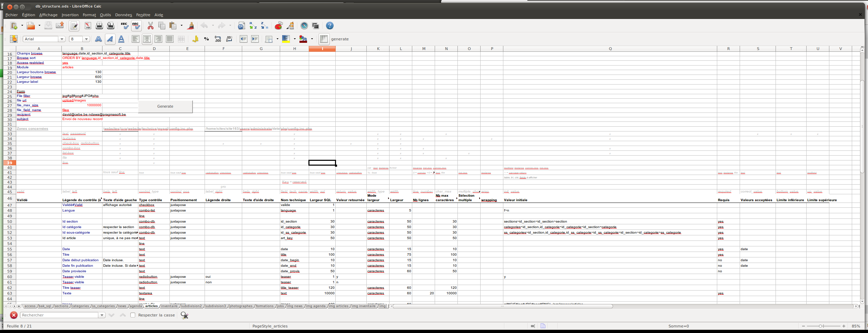Open the Fichier menu
The image size is (868, 333).
(11, 15)
